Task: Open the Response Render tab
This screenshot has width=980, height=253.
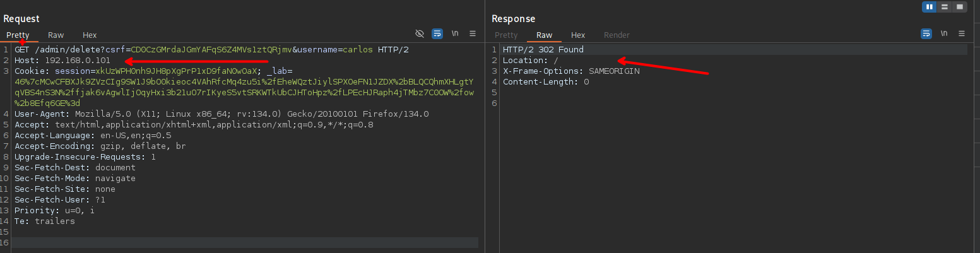Action: [x=617, y=35]
